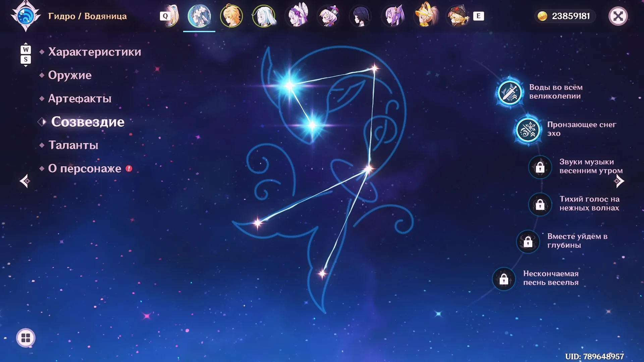Click the Mora balance 23859181
This screenshot has height=362, width=644.
(x=571, y=16)
